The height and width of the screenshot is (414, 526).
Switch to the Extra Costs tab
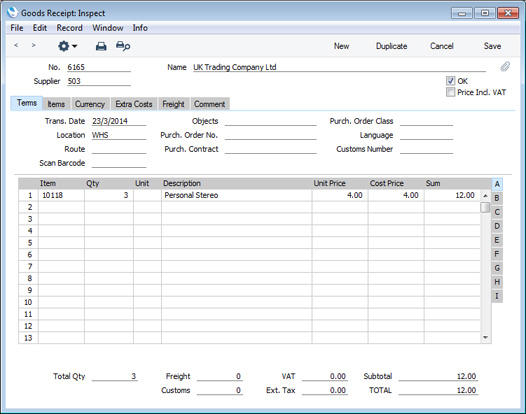tap(134, 104)
